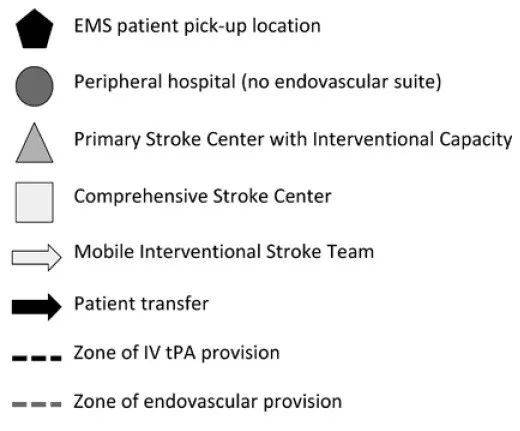Screen dimensions: 520x431
Task: Click the gray dashed endovascular zone line
Action: pyautogui.click(x=37, y=404)
